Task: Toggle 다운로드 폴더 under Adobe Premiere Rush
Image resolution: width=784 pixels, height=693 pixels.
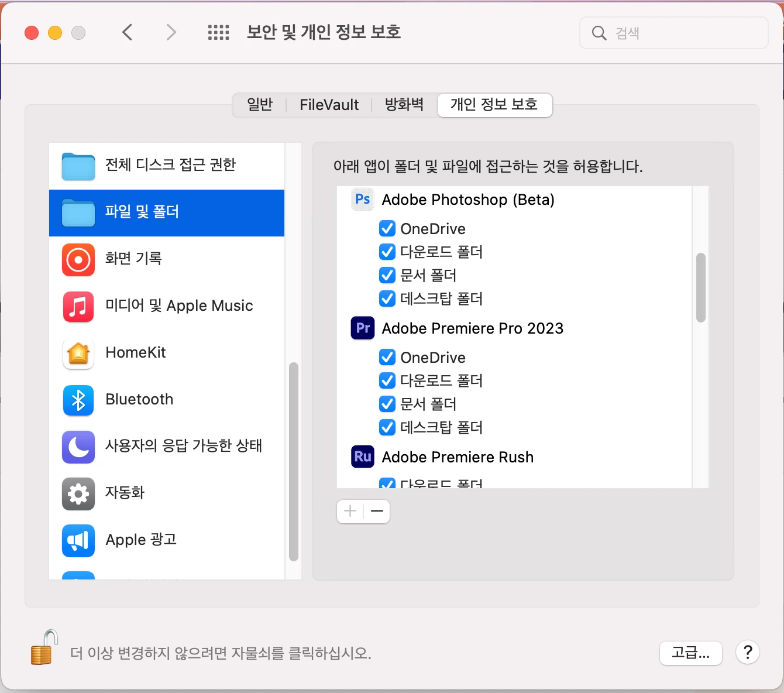Action: [387, 483]
